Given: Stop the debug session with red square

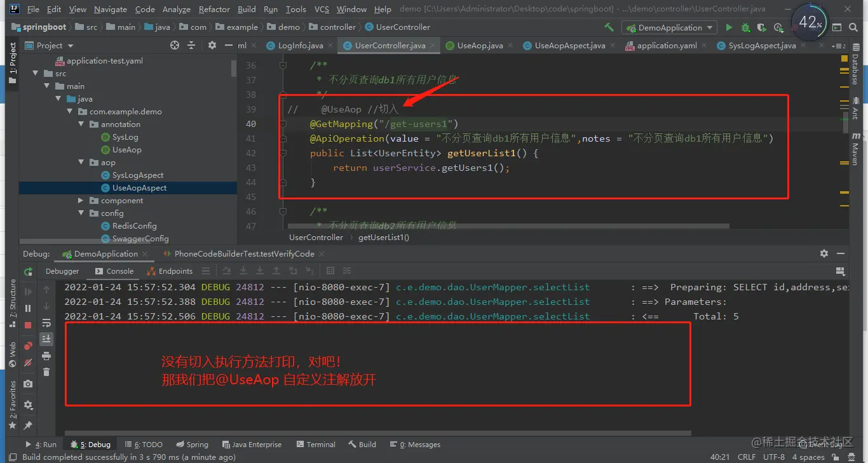Looking at the screenshot, I should click(28, 325).
